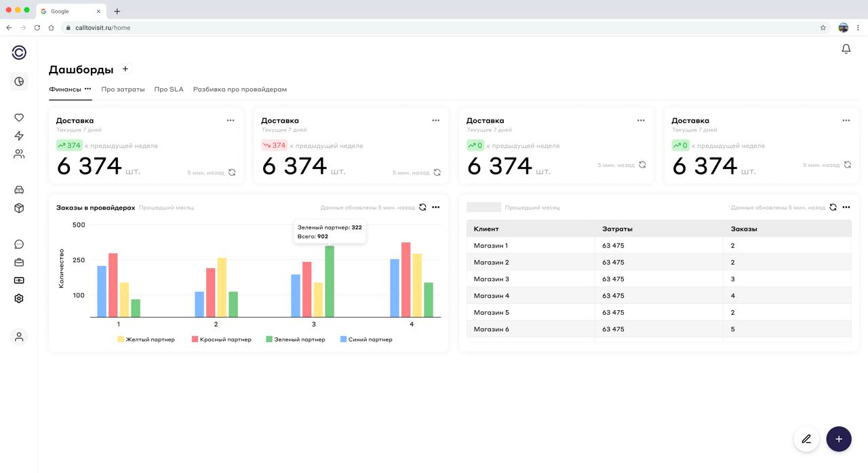Click the car icon in sidebar
Image resolution: width=868 pixels, height=473 pixels.
(x=19, y=190)
